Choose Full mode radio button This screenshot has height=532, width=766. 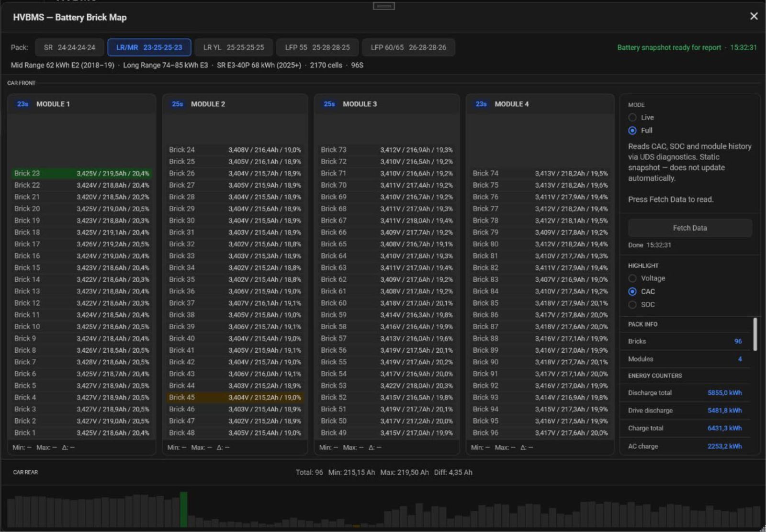[632, 130]
